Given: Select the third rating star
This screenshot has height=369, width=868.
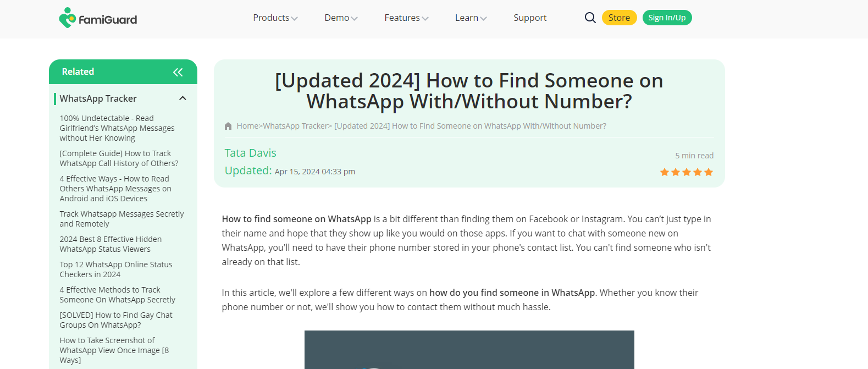Looking at the screenshot, I should click(x=687, y=172).
